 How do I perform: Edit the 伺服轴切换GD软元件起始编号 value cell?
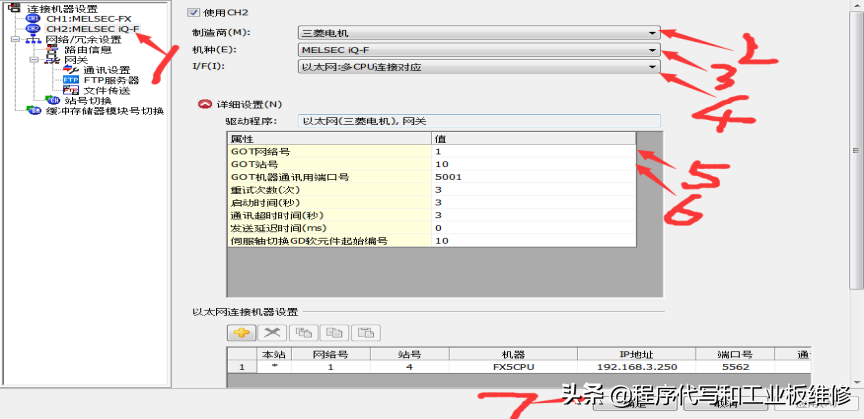pos(533,240)
